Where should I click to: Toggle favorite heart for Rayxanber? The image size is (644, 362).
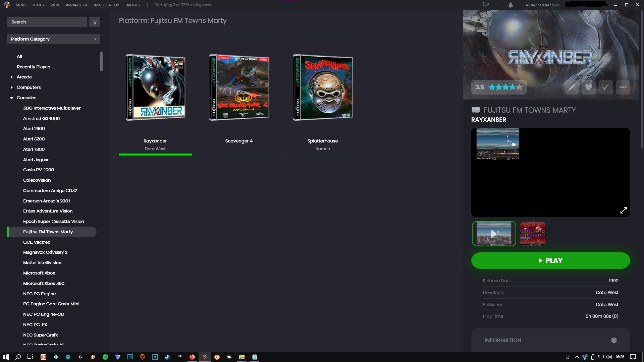pos(589,87)
